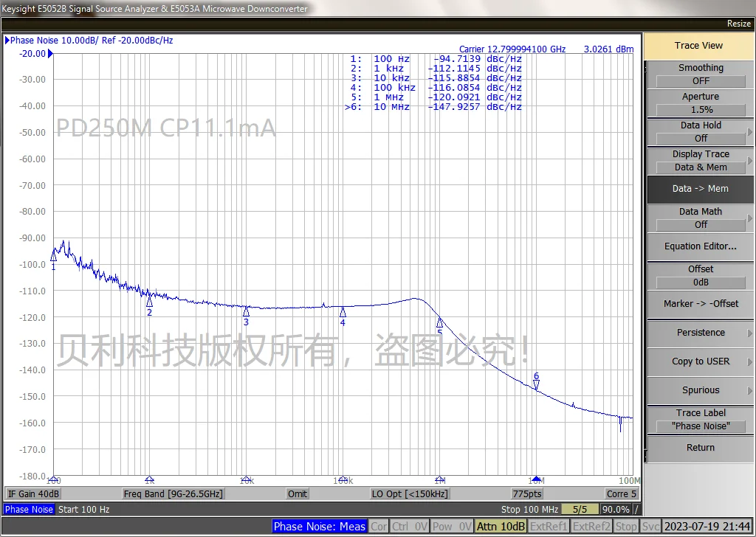Open the Data Math softkey menu

pos(700,218)
